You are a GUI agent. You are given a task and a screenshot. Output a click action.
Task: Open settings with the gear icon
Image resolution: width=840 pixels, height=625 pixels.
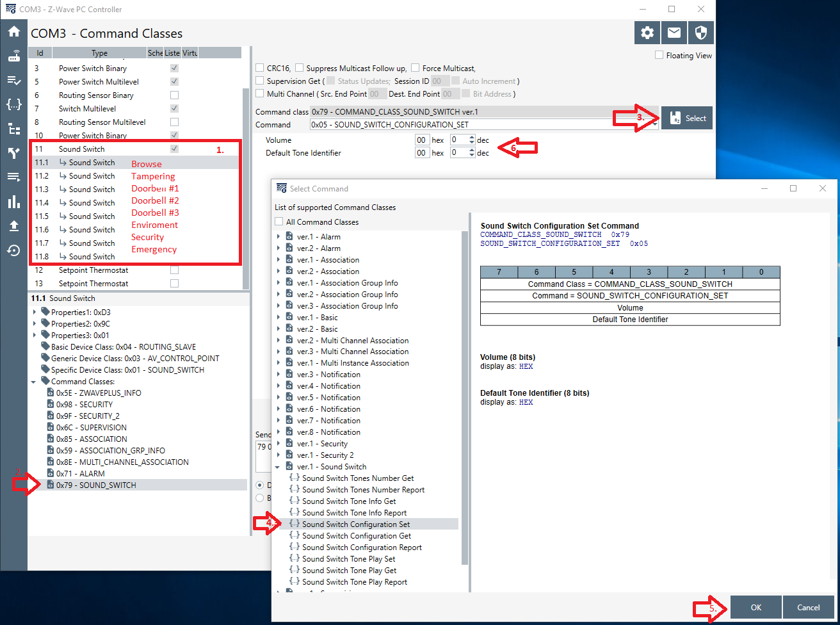pos(647,32)
